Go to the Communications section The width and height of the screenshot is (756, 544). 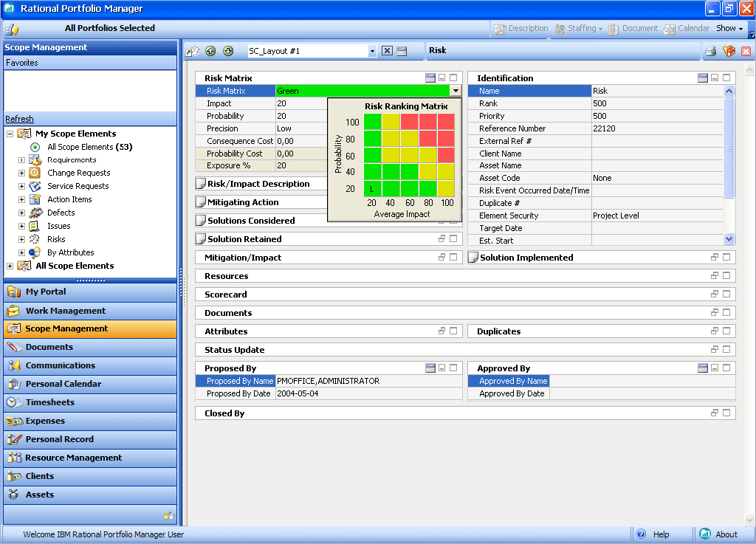point(90,365)
